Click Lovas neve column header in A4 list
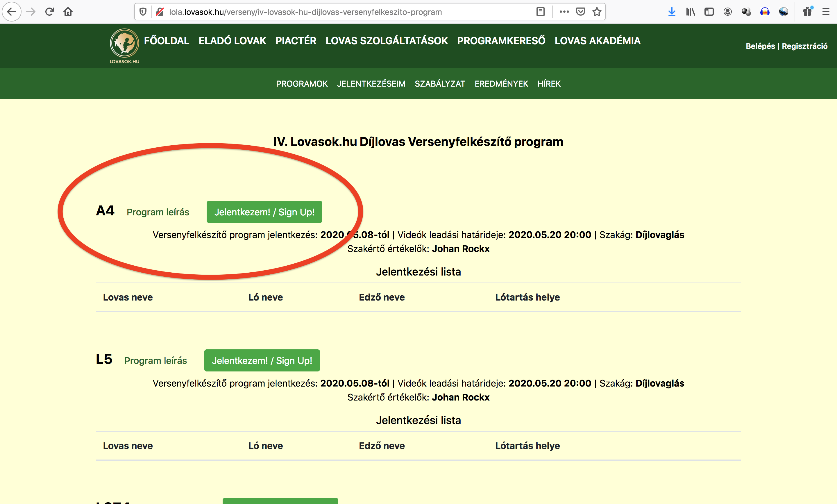The height and width of the screenshot is (504, 837). pyautogui.click(x=128, y=297)
